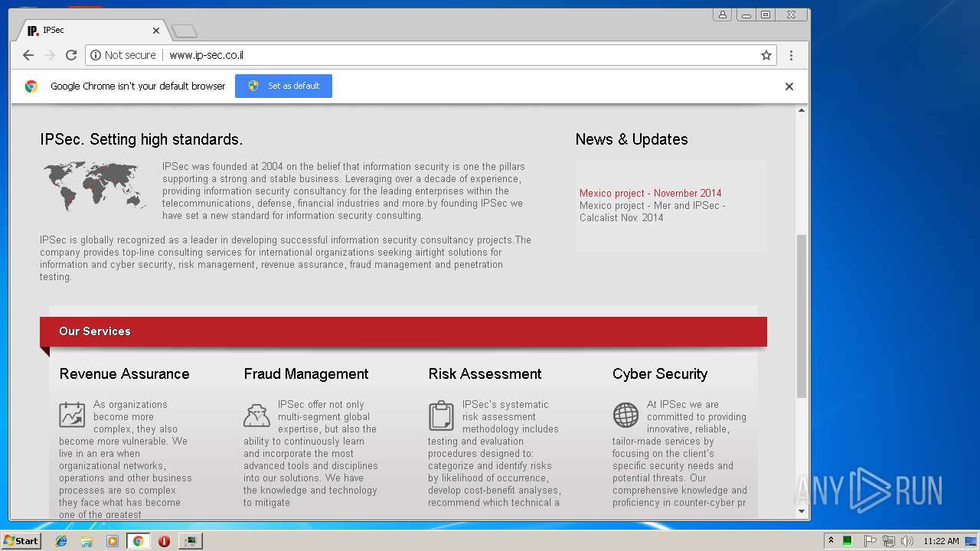The image size is (980, 551).
Task: Open Mexico project - November 2014 link
Action: pos(650,193)
